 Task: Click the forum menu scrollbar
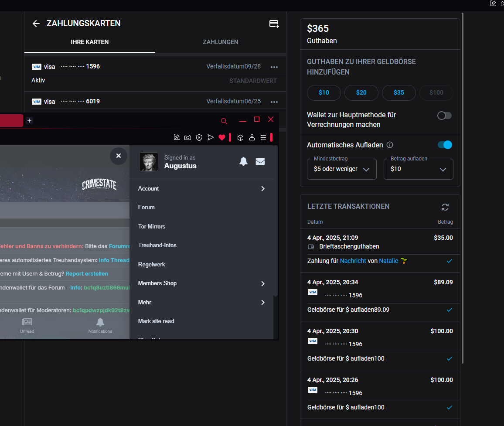276,222
